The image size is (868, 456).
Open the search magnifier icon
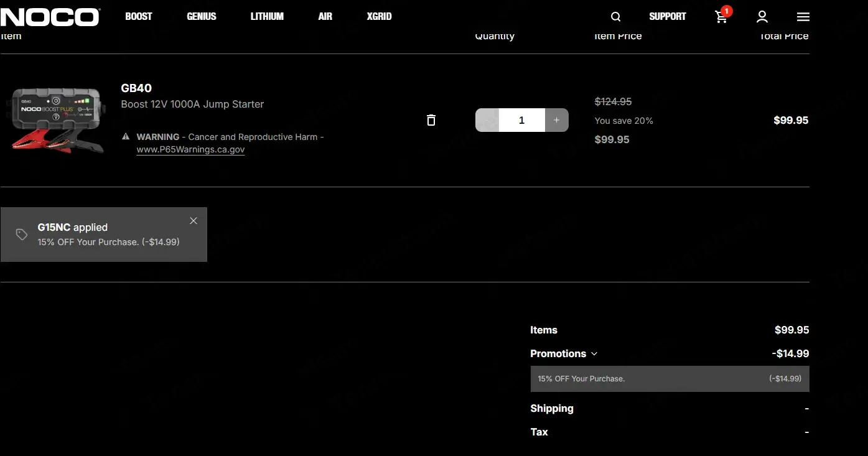(x=615, y=17)
